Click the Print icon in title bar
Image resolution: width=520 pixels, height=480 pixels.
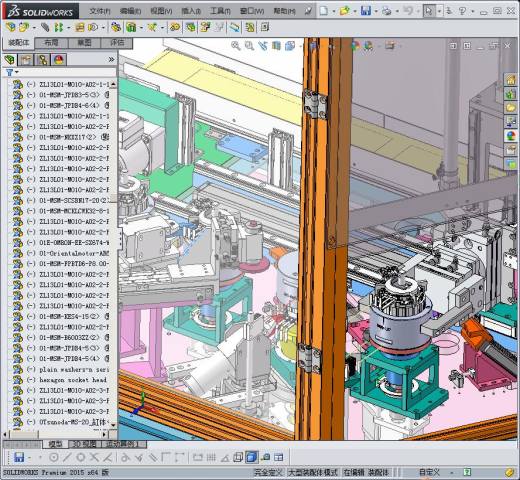coord(387,11)
